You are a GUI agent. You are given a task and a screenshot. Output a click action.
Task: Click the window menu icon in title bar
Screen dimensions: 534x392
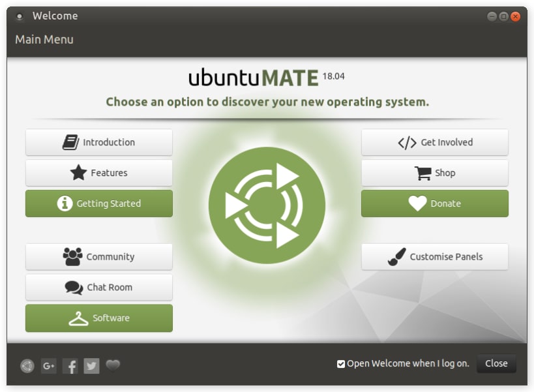point(20,16)
